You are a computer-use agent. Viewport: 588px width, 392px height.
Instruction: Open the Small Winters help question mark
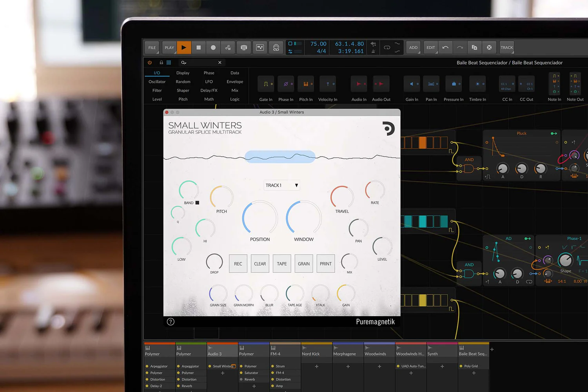coord(171,322)
